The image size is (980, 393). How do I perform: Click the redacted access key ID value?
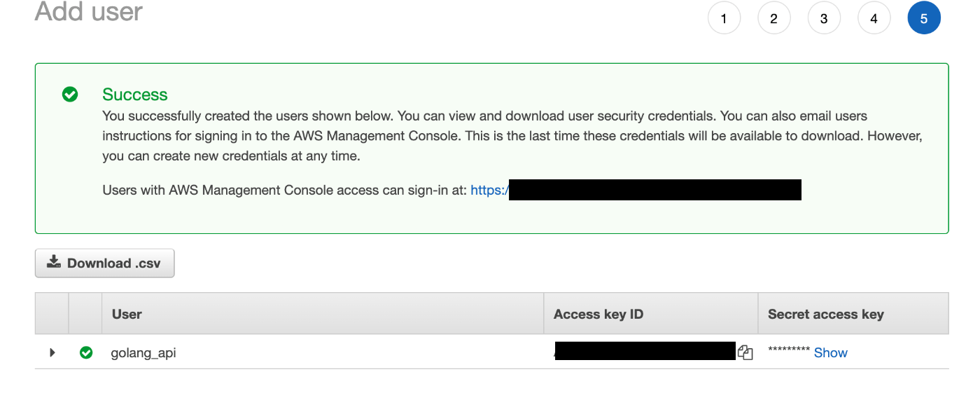tap(645, 351)
